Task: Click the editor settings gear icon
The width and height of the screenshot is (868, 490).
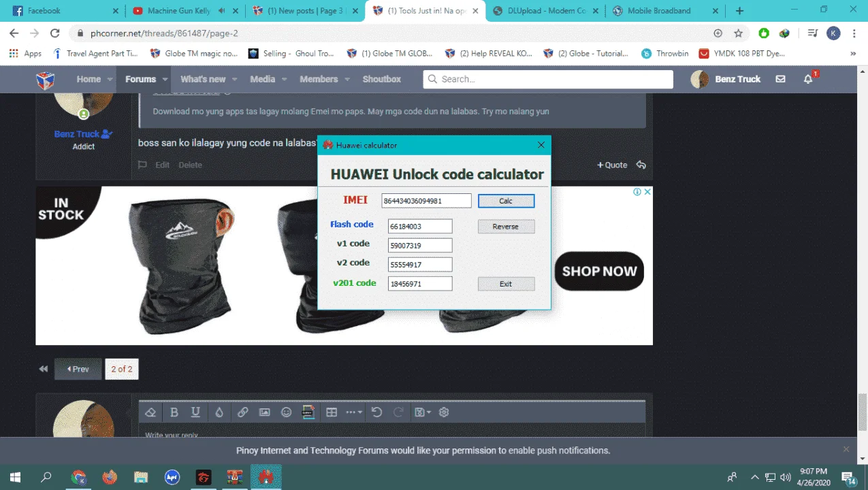Action: pyautogui.click(x=444, y=412)
